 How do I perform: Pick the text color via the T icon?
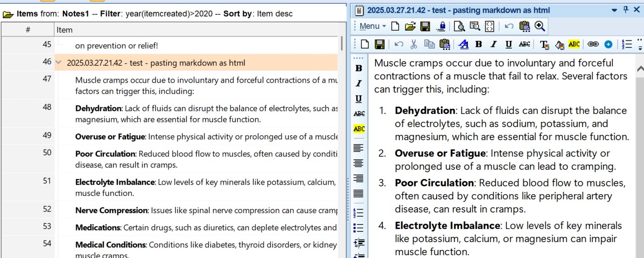click(544, 45)
